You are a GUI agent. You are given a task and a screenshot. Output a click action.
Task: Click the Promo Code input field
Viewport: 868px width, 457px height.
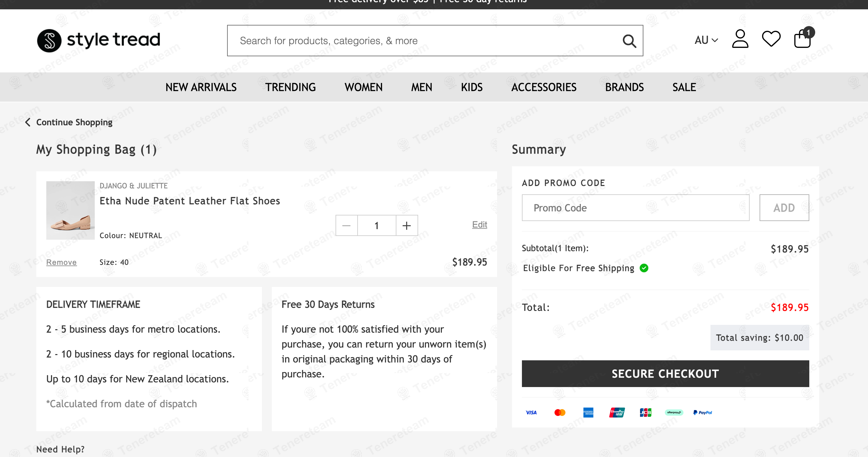[x=635, y=207]
